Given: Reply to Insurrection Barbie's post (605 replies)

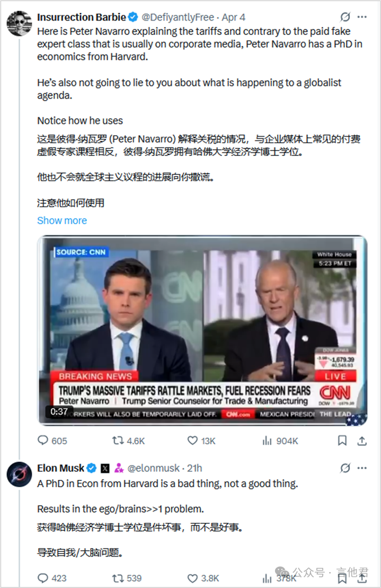Looking at the screenshot, I should pyautogui.click(x=43, y=441).
